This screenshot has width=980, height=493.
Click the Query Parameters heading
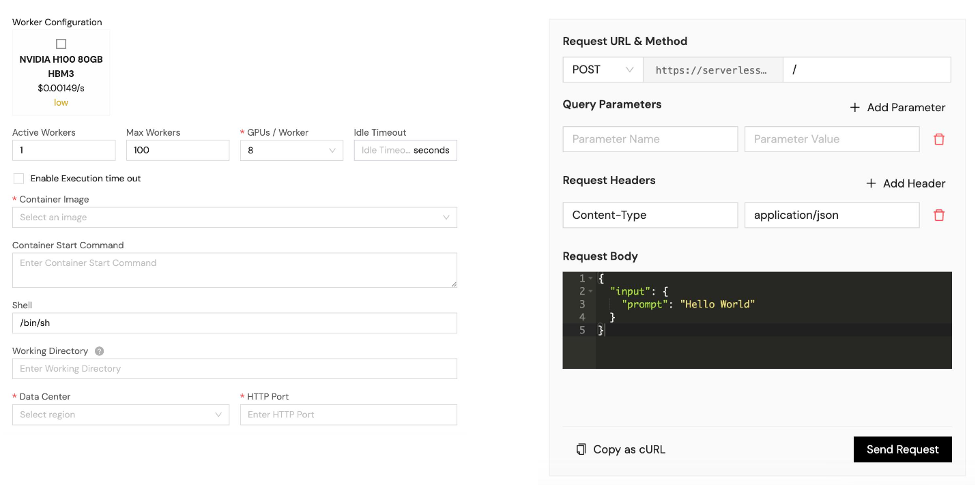point(611,104)
